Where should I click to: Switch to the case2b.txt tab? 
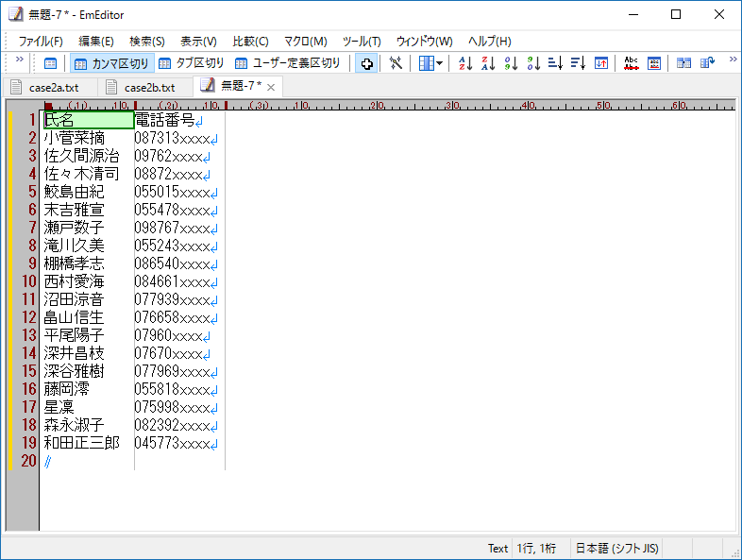tap(145, 88)
